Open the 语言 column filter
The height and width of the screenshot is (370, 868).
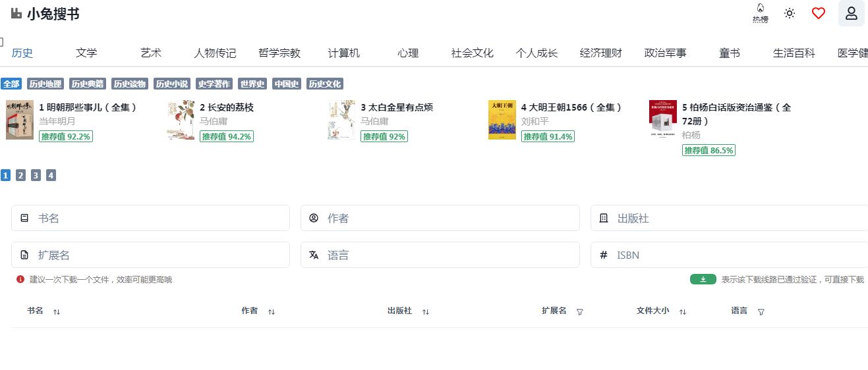(761, 311)
